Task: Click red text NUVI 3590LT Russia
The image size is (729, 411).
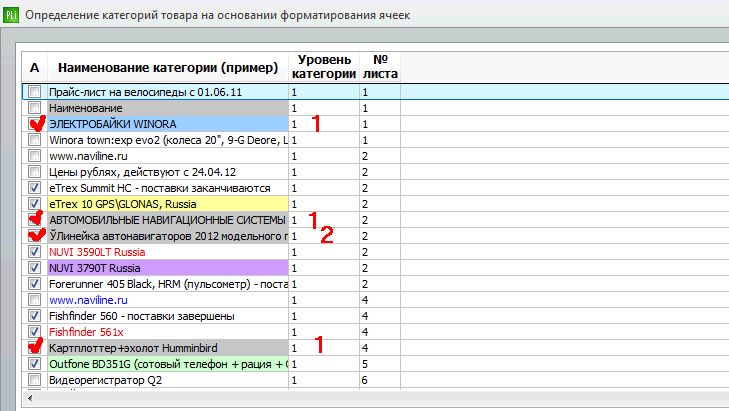Action: [97, 252]
